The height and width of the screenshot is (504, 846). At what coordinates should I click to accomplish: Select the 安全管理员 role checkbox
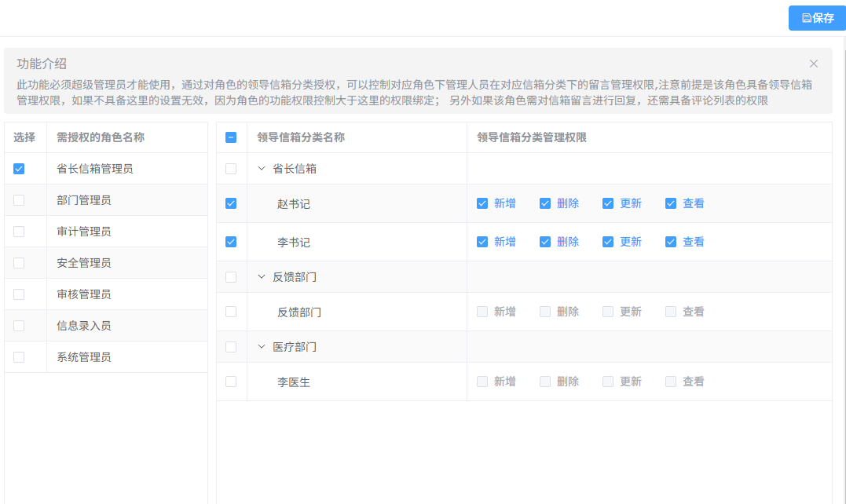tap(19, 262)
